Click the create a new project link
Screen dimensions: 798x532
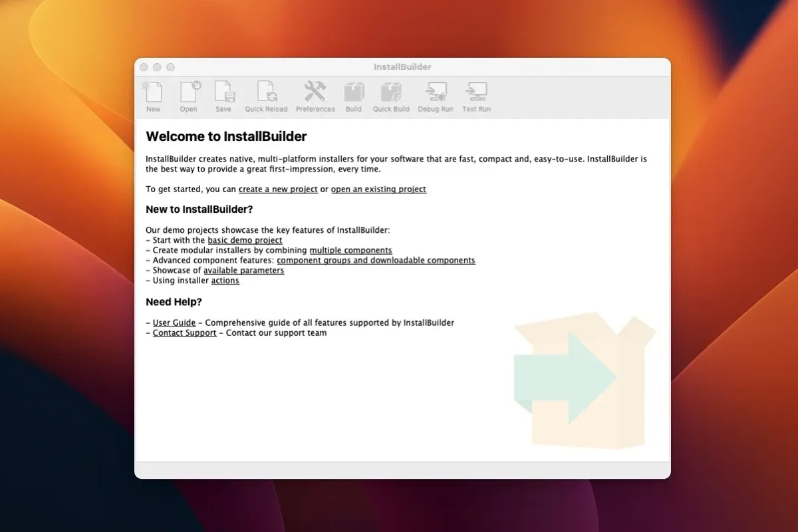click(x=278, y=189)
